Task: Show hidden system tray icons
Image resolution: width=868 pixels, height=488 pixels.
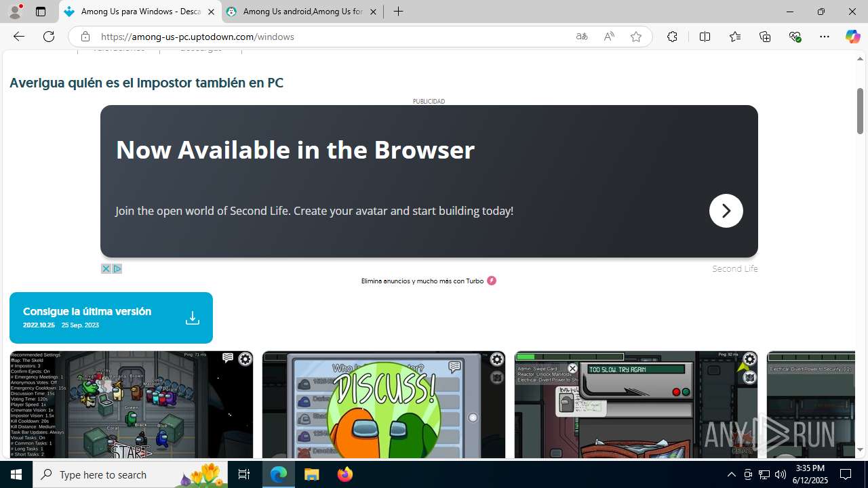Action: coord(731,474)
